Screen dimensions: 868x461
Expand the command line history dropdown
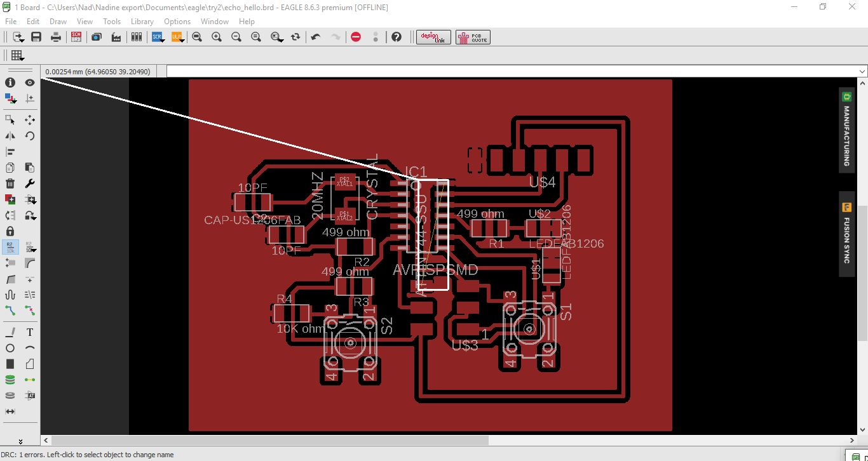point(862,71)
